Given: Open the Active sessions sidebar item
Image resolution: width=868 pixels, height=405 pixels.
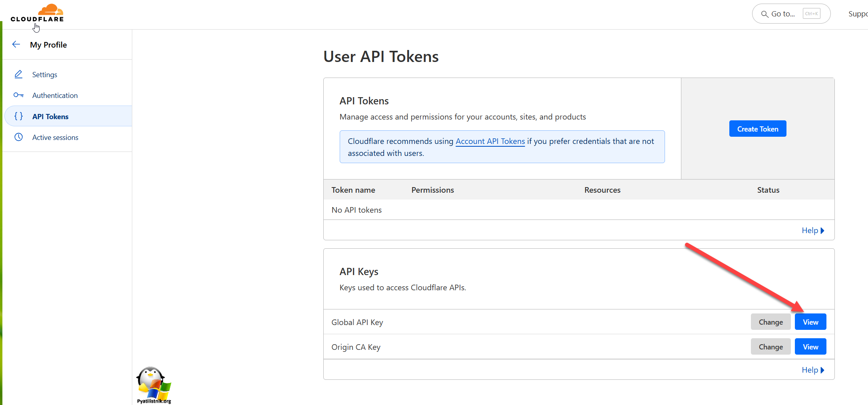Looking at the screenshot, I should 68,137.
